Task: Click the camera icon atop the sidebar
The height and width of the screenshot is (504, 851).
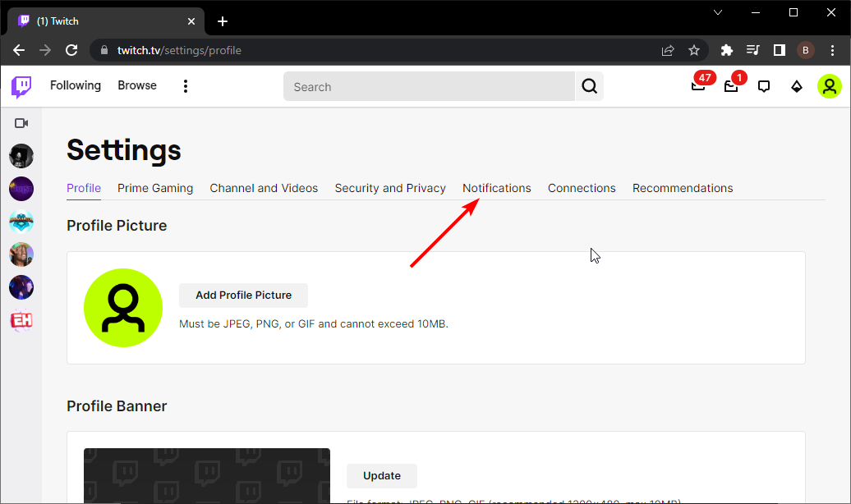Action: [x=21, y=122]
